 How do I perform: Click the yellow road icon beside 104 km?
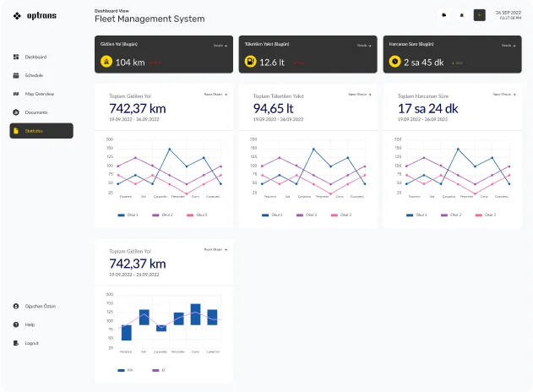106,62
